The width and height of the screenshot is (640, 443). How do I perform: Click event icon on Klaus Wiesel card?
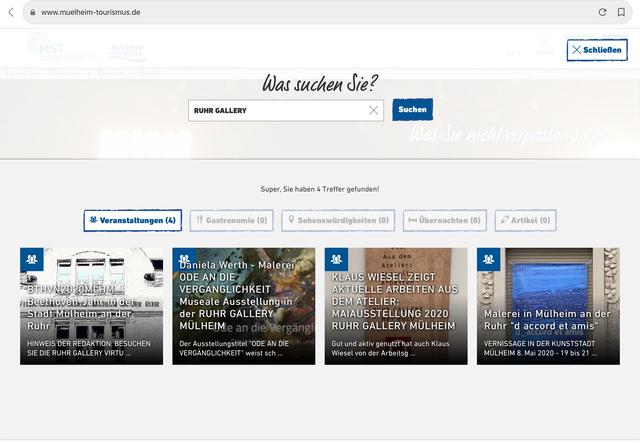(336, 259)
